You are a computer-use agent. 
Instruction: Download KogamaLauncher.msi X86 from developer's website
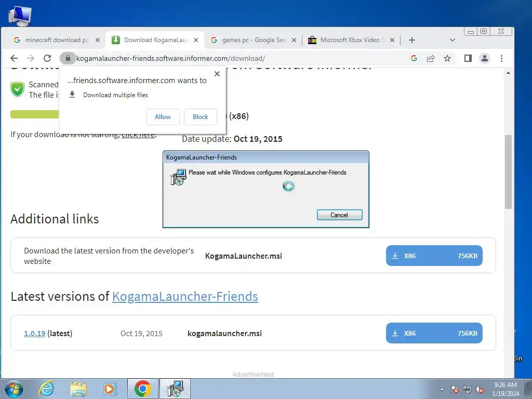[434, 256]
